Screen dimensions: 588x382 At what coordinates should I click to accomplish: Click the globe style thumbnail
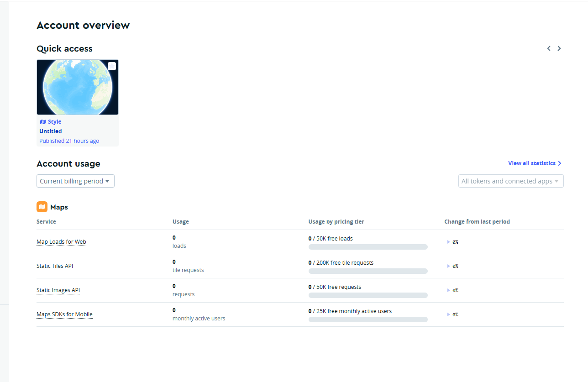point(78,87)
